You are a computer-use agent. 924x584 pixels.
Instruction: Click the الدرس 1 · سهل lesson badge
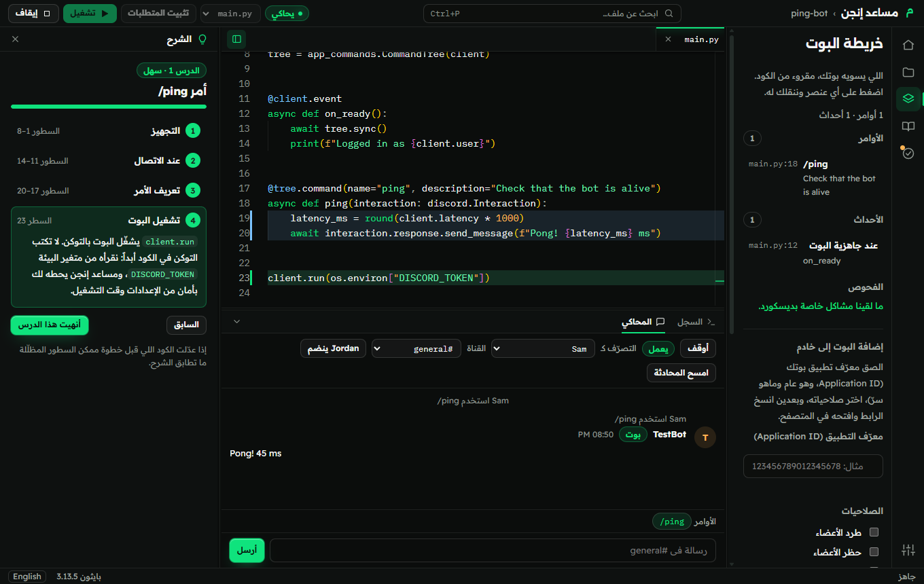pos(172,71)
